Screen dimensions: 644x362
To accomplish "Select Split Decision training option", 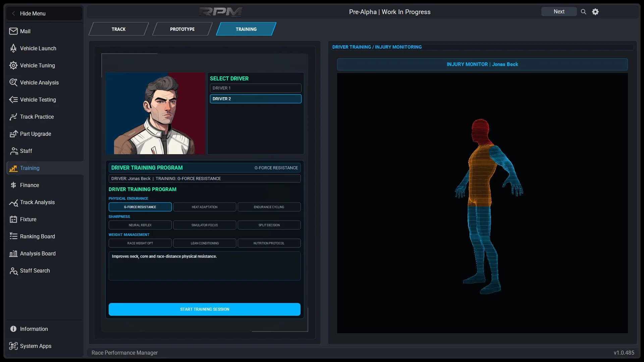I will click(x=269, y=225).
